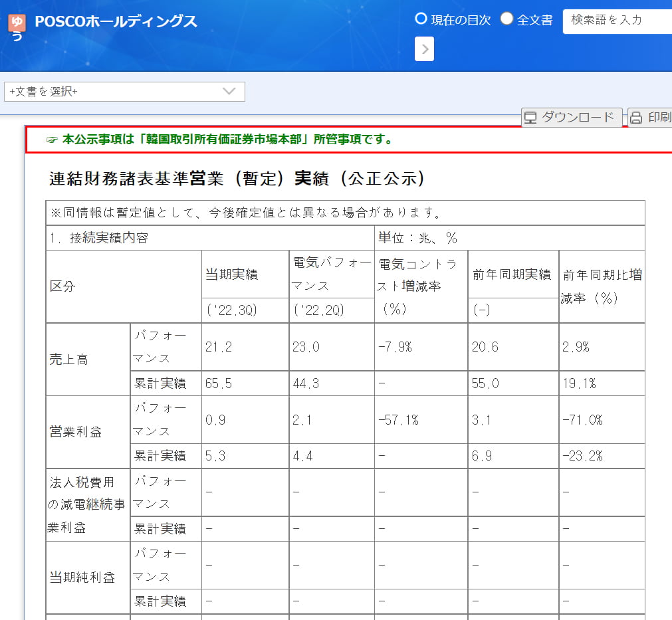672x620 pixels.
Task: Click the 19.1% cell
Action: point(602,383)
